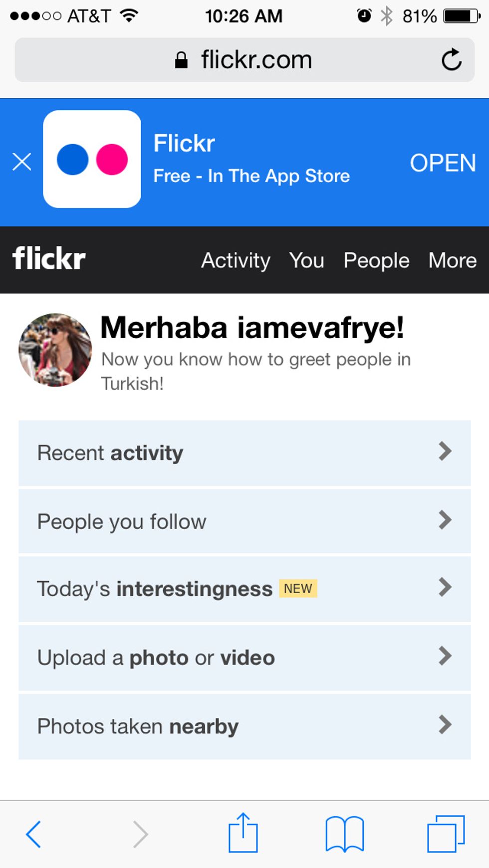The image size is (489, 868).
Task: Go back with Safari back arrow
Action: [x=33, y=834]
